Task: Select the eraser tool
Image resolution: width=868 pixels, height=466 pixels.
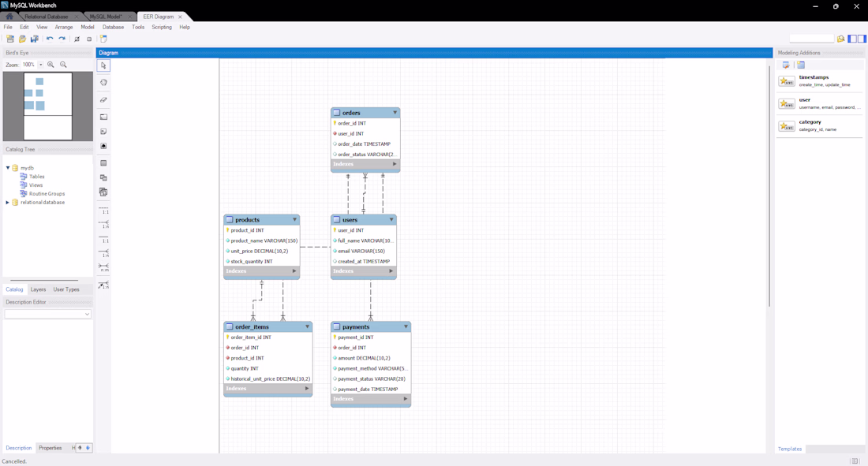Action: (103, 99)
